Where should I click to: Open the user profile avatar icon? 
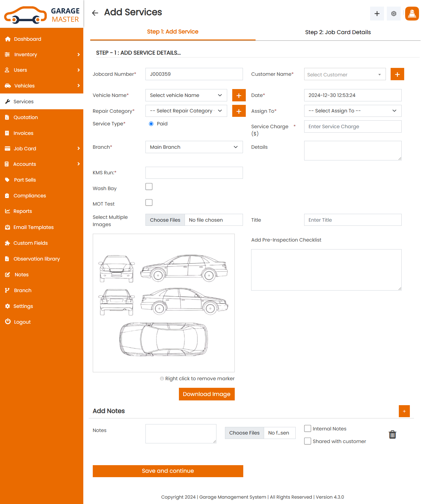point(412,14)
